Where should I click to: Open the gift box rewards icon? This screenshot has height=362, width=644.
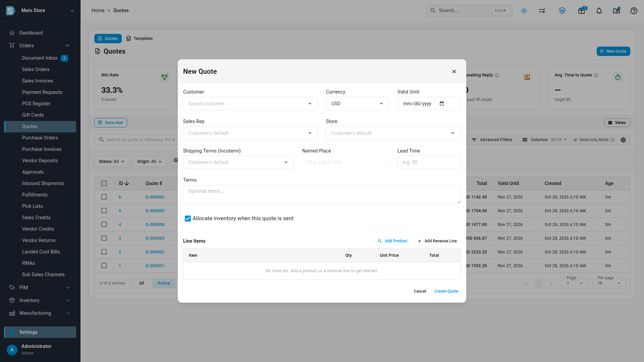(x=582, y=11)
